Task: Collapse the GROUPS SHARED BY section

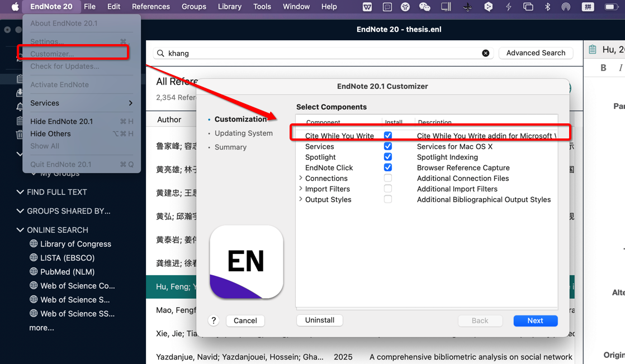Action: (20, 210)
